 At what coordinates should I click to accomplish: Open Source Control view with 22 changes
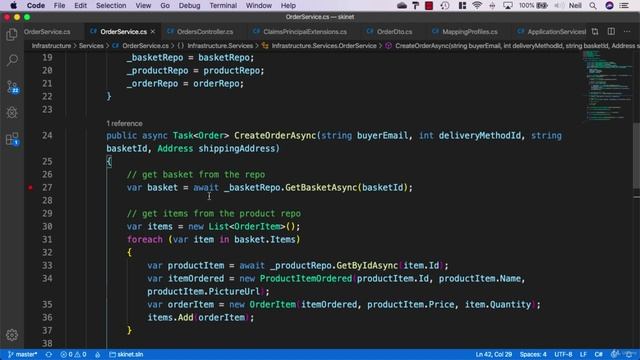[12, 87]
